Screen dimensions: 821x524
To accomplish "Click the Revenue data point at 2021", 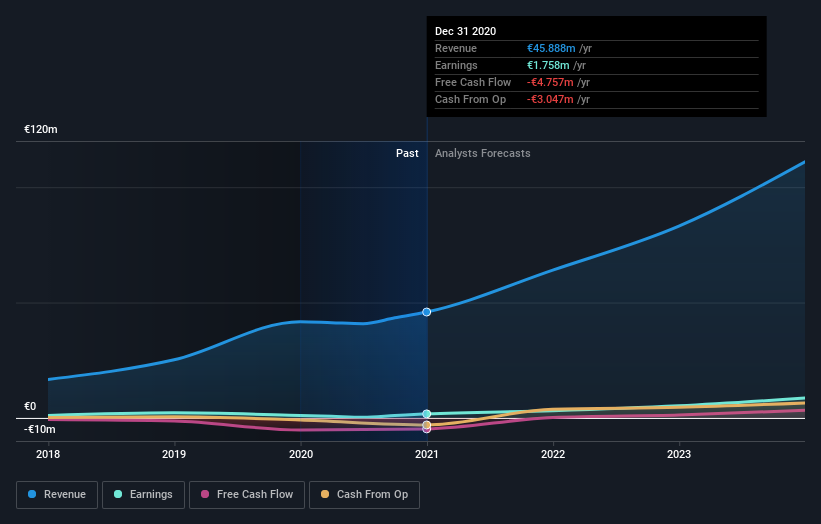I will pyautogui.click(x=427, y=312).
